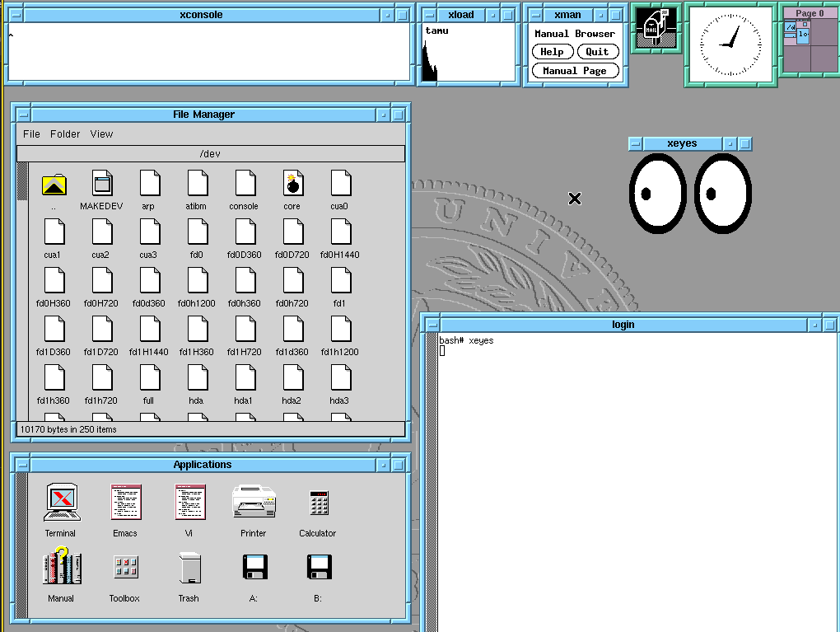
Task: Open the login window menu button
Action: tap(432, 325)
